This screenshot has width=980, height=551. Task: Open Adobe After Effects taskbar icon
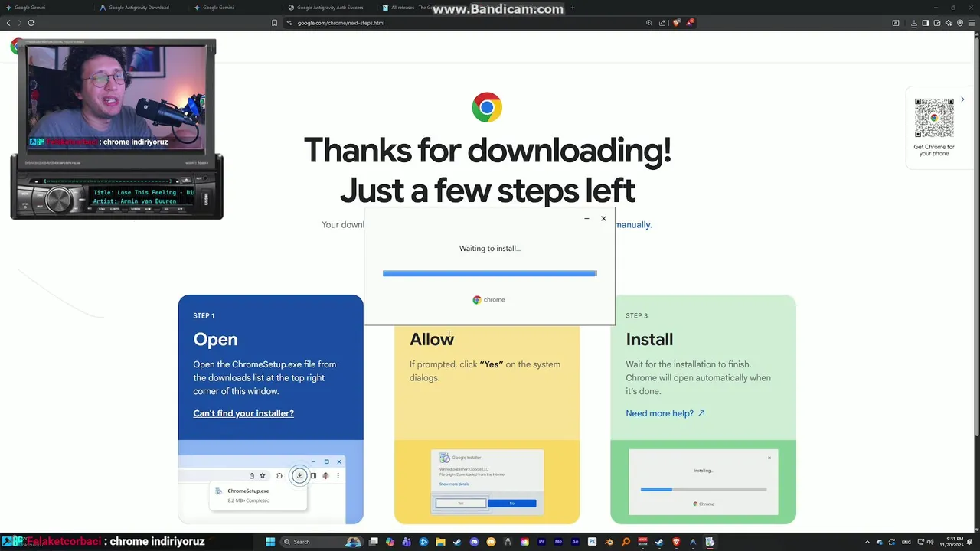pos(575,542)
